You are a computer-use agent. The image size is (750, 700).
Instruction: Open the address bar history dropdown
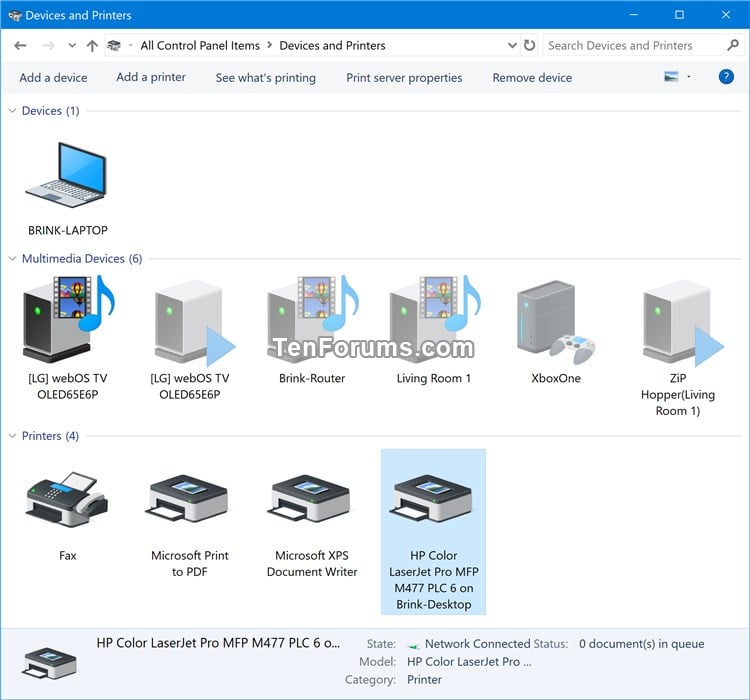[512, 45]
